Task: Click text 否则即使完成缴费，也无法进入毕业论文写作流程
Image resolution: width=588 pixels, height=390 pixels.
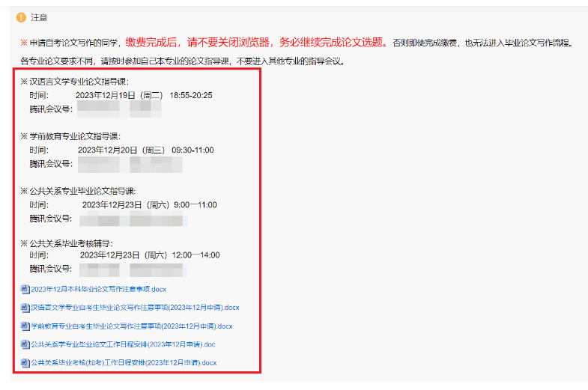Action: pos(483,43)
